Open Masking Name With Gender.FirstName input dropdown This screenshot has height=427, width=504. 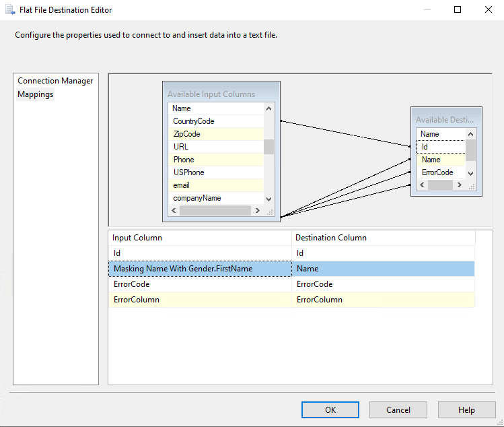pos(200,269)
